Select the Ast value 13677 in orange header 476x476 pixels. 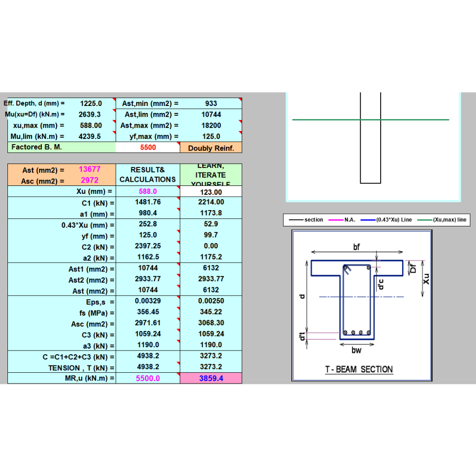point(89,170)
